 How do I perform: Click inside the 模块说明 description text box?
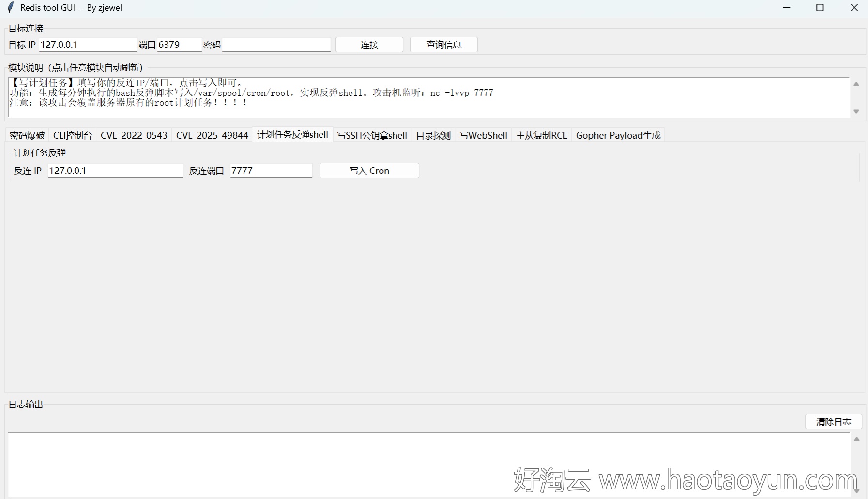pos(429,97)
